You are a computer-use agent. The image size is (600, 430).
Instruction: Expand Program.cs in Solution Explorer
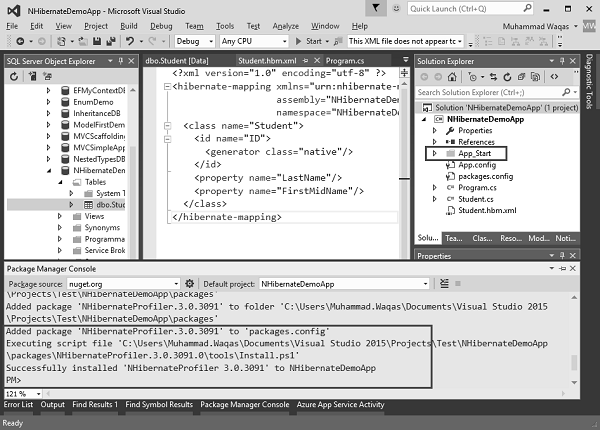(434, 187)
